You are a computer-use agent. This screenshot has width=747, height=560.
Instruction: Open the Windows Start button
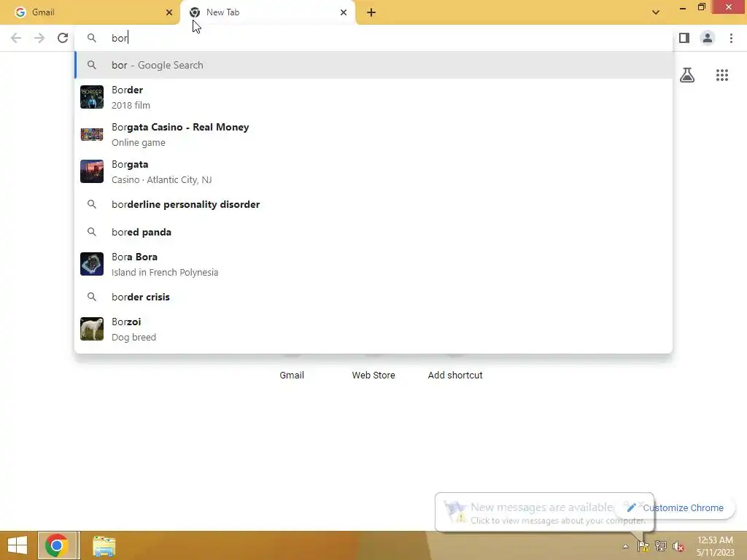click(x=18, y=545)
